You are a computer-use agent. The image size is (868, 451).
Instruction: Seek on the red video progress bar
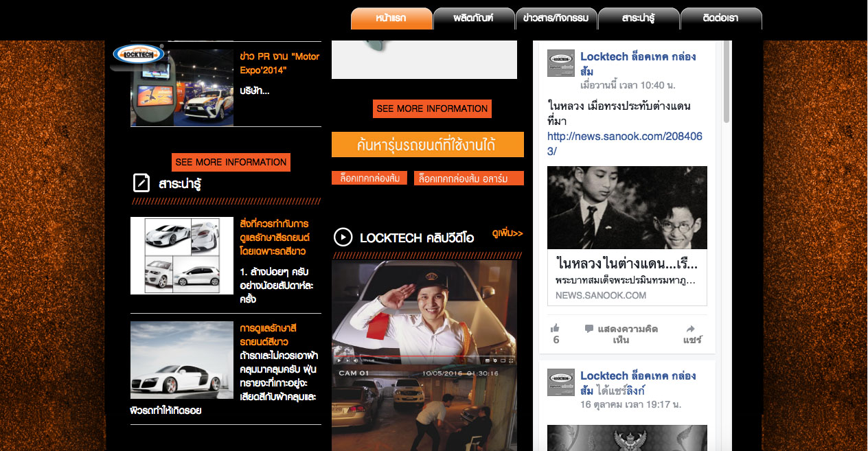click(x=424, y=356)
